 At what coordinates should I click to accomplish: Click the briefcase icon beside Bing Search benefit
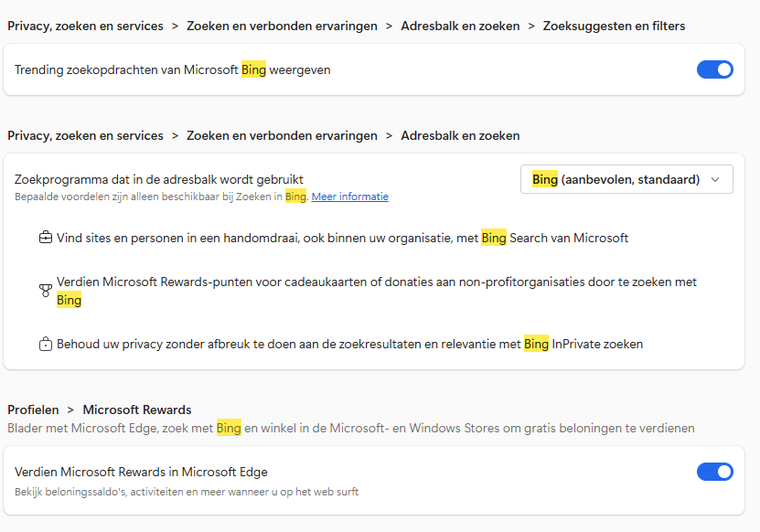pyautogui.click(x=46, y=238)
